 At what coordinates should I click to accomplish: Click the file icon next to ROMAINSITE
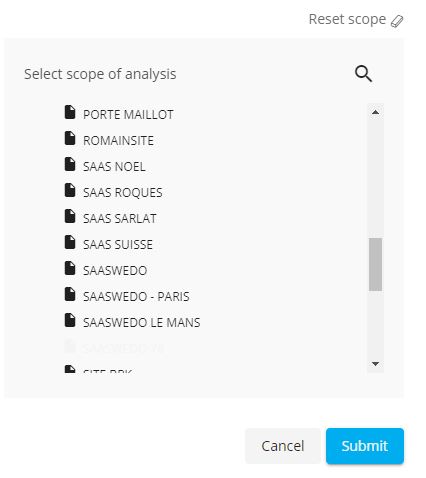click(70, 138)
